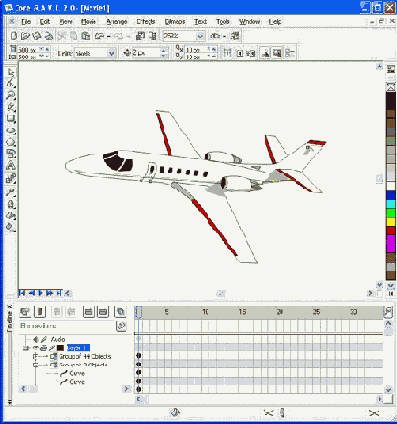Open the Tools menu

(223, 22)
